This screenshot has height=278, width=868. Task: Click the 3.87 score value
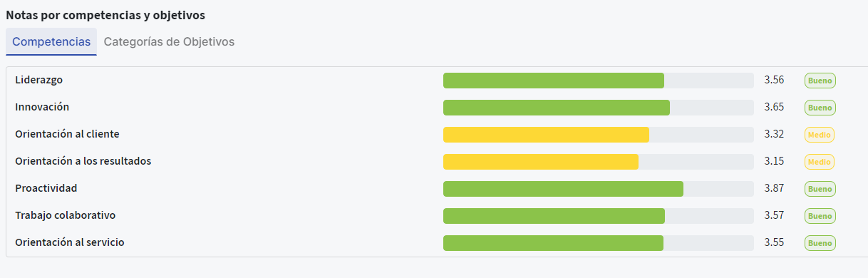774,188
